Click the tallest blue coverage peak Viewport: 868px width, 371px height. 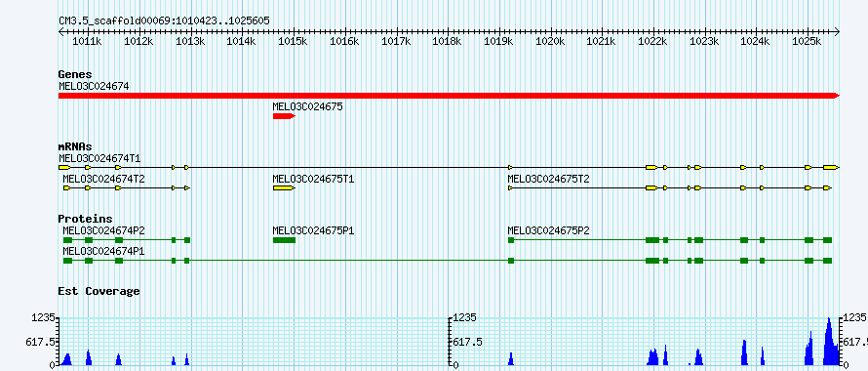coord(829,342)
